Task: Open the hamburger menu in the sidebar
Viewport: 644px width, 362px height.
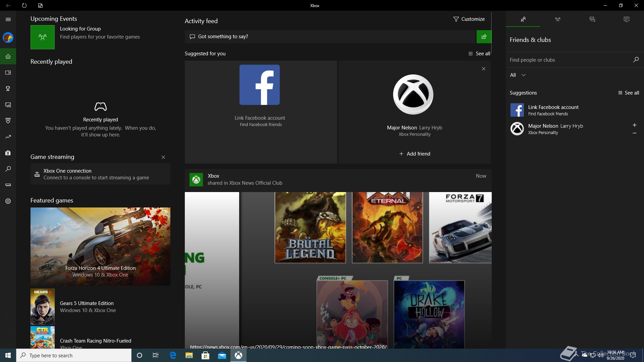Action: 8,19
